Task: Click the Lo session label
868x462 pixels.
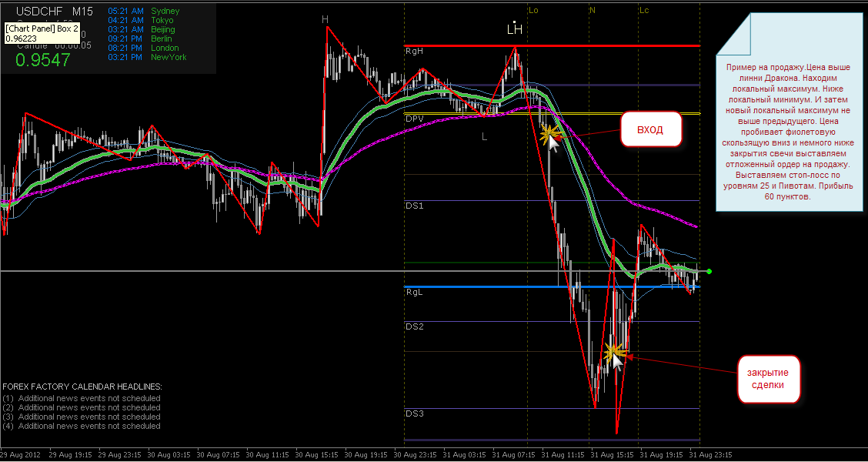Action: coord(533,10)
